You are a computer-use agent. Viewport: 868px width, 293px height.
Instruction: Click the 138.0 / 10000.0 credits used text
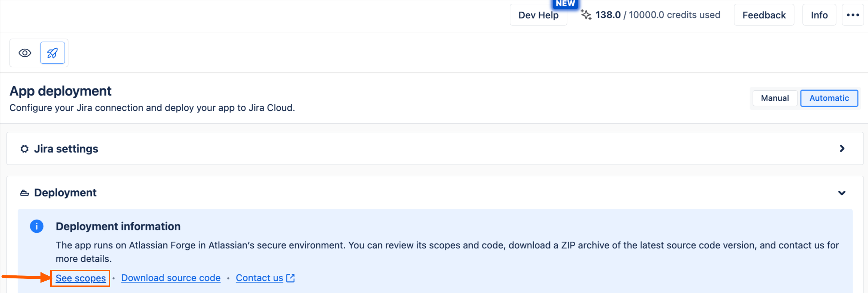pos(658,15)
